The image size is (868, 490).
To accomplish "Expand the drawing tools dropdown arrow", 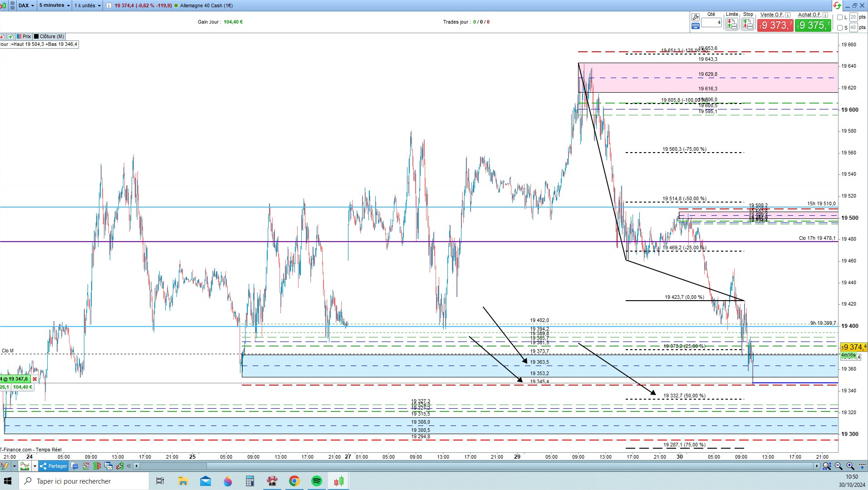I will click(14, 466).
